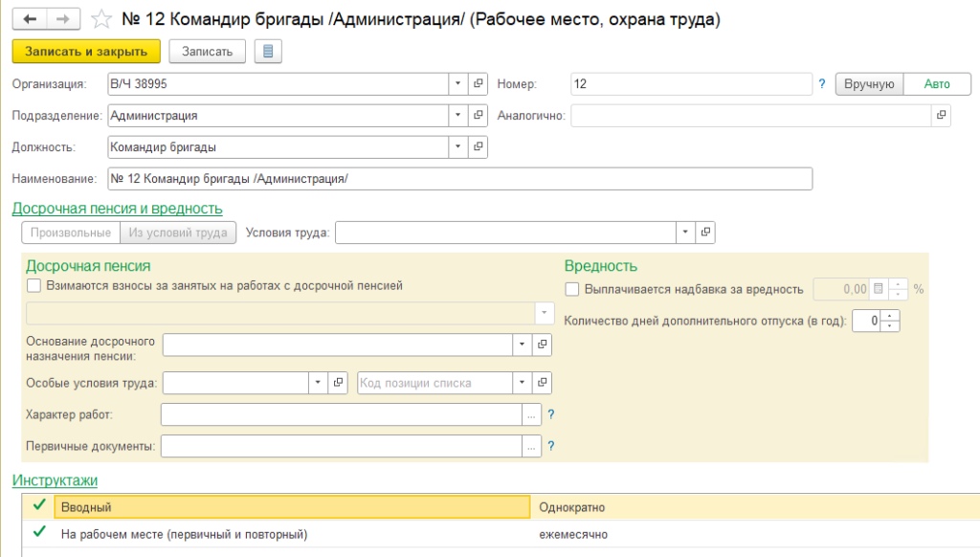Expand the Основание досрочного назначения пенсии dropdown
This screenshot has height=557, width=980.
pyautogui.click(x=522, y=345)
